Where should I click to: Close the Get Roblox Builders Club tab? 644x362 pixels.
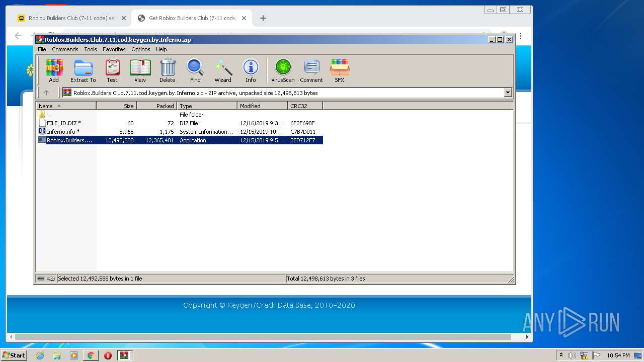tap(244, 18)
